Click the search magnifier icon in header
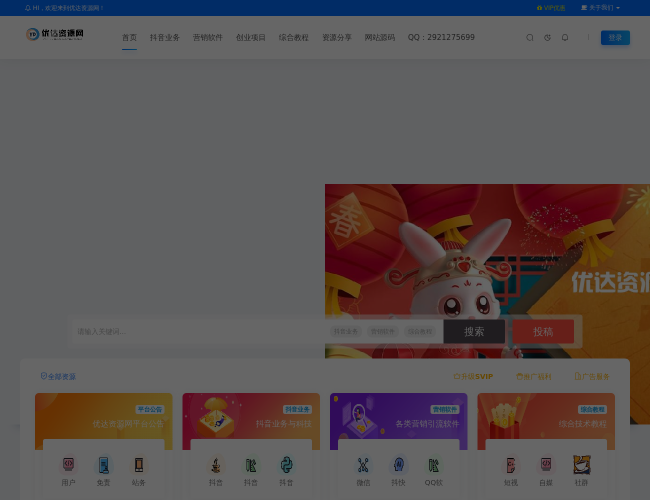The width and height of the screenshot is (650, 500). (530, 38)
